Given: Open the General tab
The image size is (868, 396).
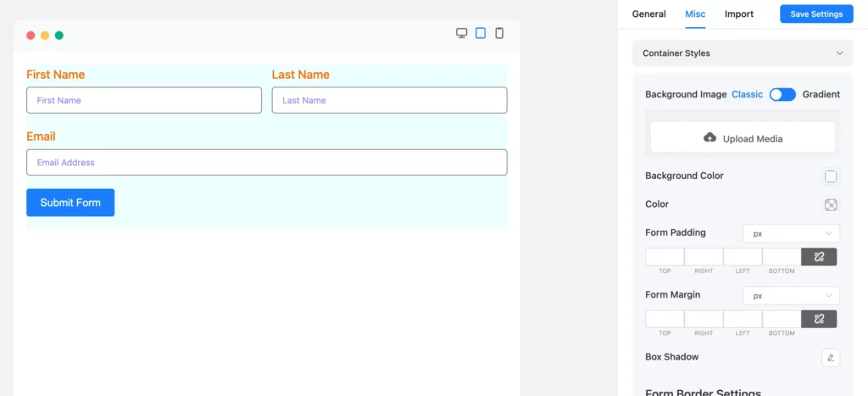Looking at the screenshot, I should (x=648, y=14).
